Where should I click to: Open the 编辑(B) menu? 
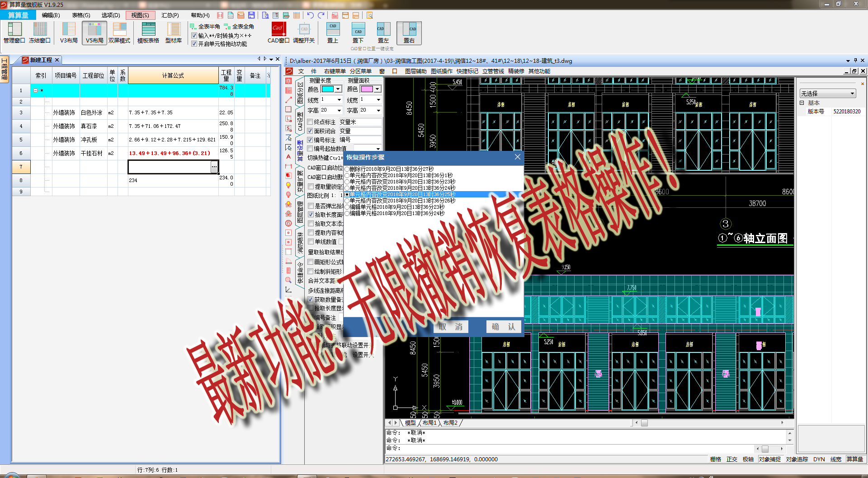coord(51,15)
